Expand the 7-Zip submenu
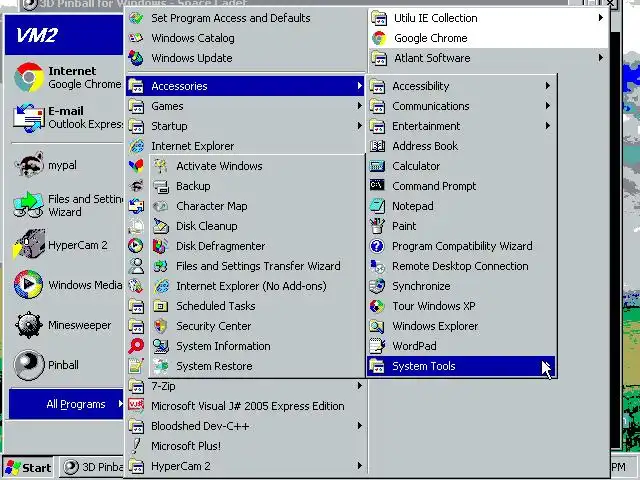 (245, 386)
